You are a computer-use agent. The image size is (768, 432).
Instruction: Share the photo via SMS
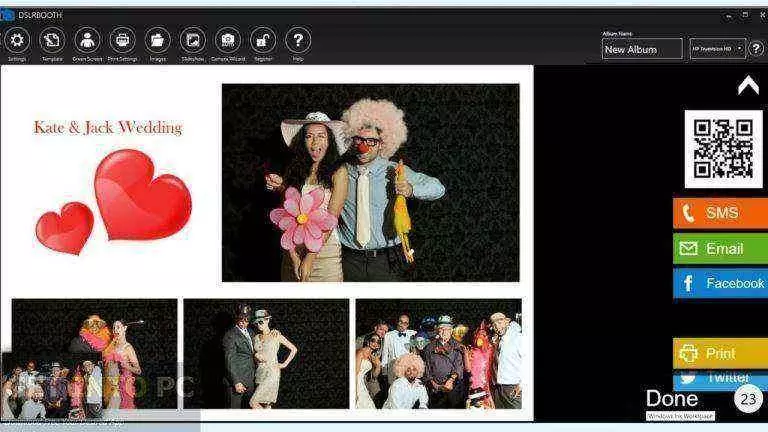720,213
